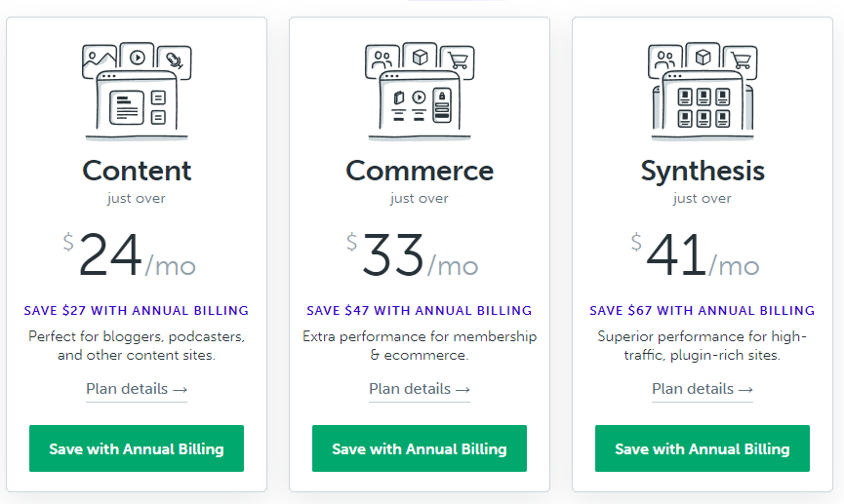This screenshot has width=844, height=504.
Task: Click the shopping cart icon in Synthesis illustration
Action: coord(741,60)
